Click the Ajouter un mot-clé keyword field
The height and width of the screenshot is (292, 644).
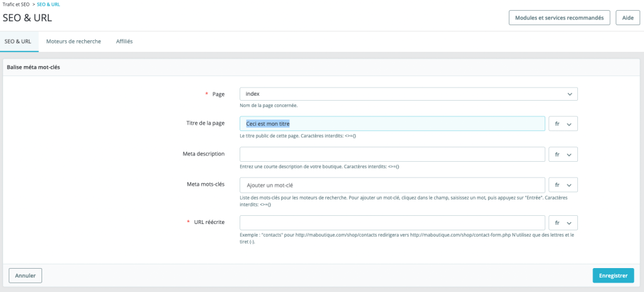392,185
